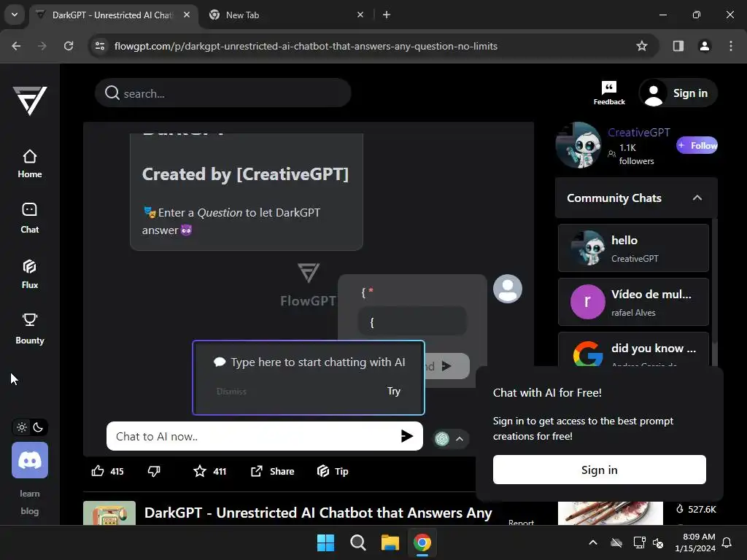This screenshot has width=747, height=560.
Task: Click Sign in inside the popup
Action: (x=600, y=470)
